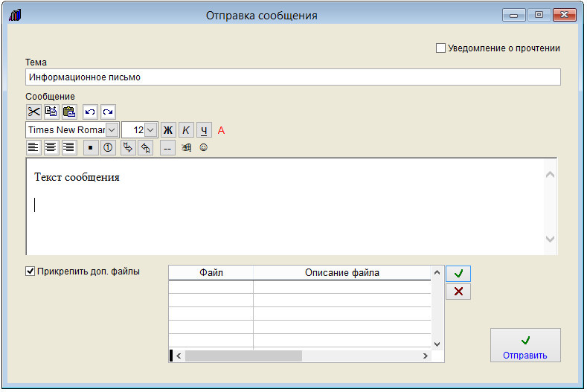This screenshot has height=392, width=587.
Task: Align message text to center
Action: [51, 148]
